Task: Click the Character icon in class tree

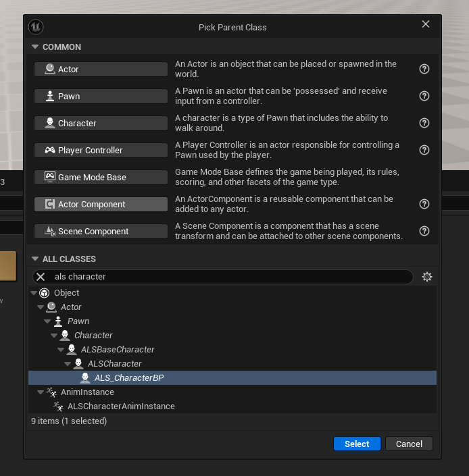Action: tap(65, 335)
